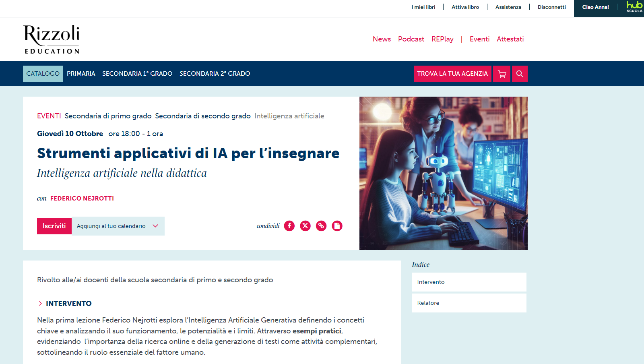The width and height of the screenshot is (644, 364).
Task: Click Disconnetti to log out
Action: 552,7
